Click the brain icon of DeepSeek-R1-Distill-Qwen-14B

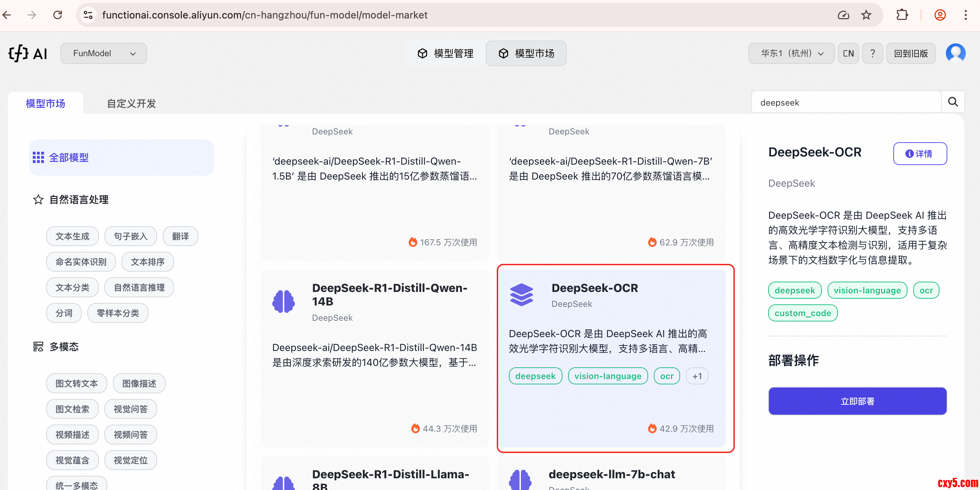(x=284, y=301)
